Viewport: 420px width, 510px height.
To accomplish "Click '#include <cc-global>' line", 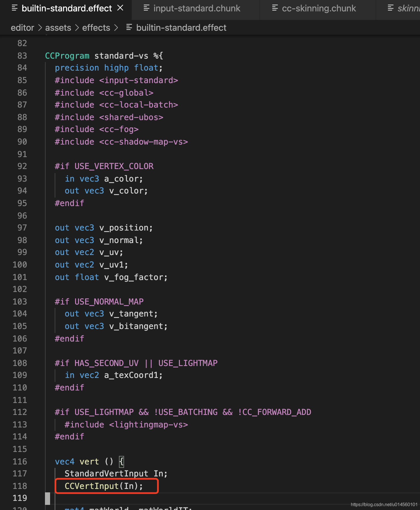I will coord(104,93).
